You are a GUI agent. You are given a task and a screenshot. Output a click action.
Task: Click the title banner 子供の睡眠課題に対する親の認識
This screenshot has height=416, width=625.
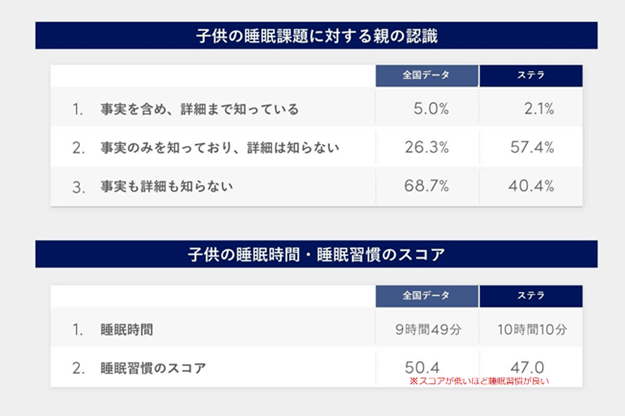(316, 35)
